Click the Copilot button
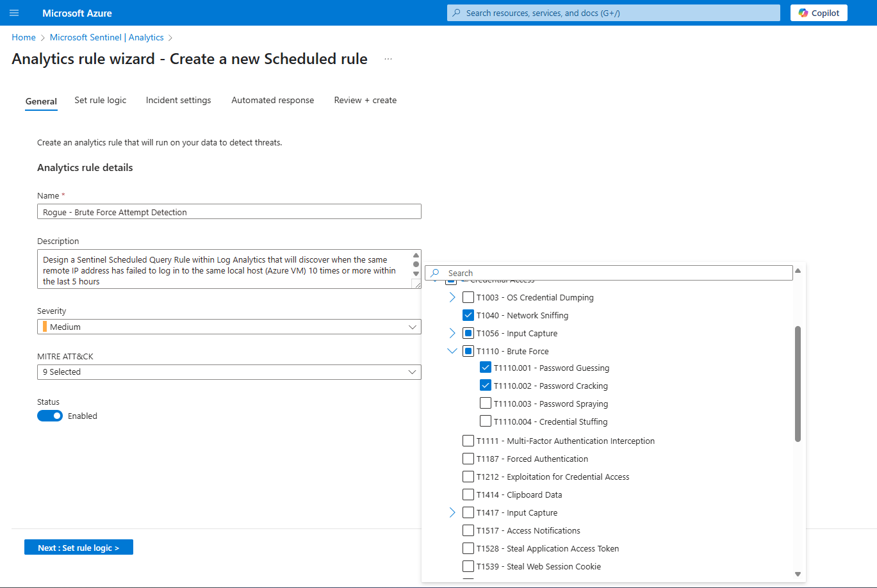The height and width of the screenshot is (588, 877). tap(819, 13)
